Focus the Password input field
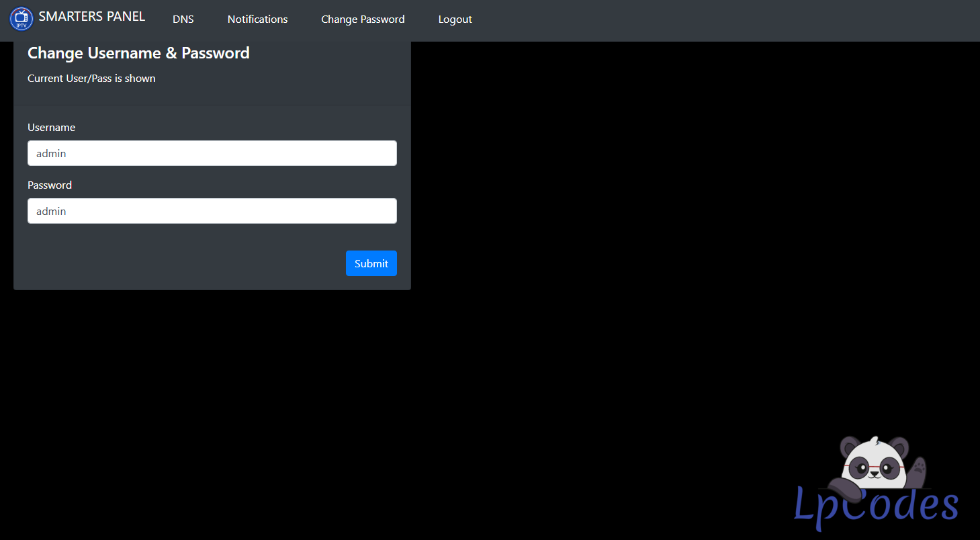The image size is (980, 540). click(212, 211)
